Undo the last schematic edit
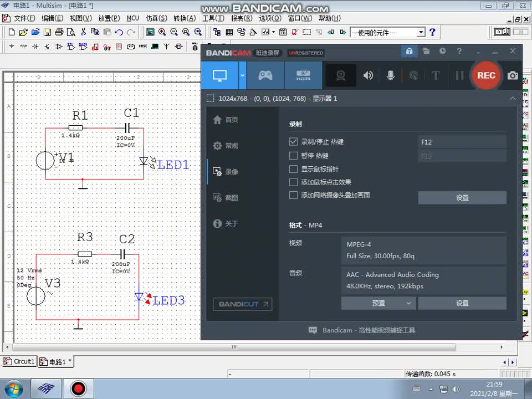This screenshot has width=532, height=399. [119, 32]
